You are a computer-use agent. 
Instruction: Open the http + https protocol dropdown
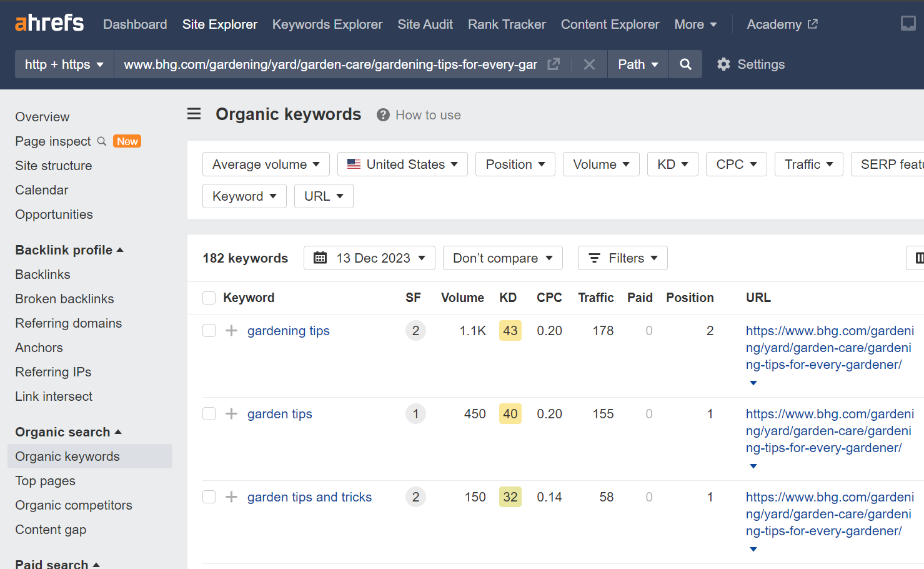(64, 64)
